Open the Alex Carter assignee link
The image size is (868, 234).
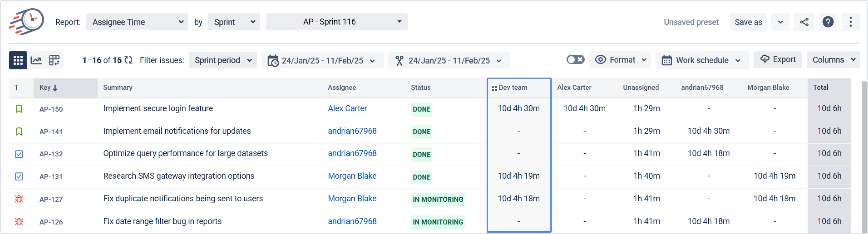click(x=347, y=108)
